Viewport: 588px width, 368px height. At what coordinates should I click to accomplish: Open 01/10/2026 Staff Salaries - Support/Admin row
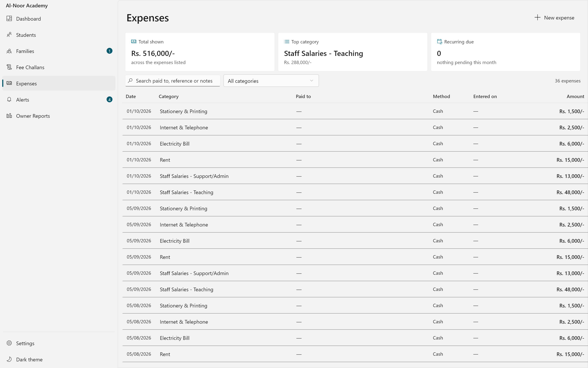[355, 176]
